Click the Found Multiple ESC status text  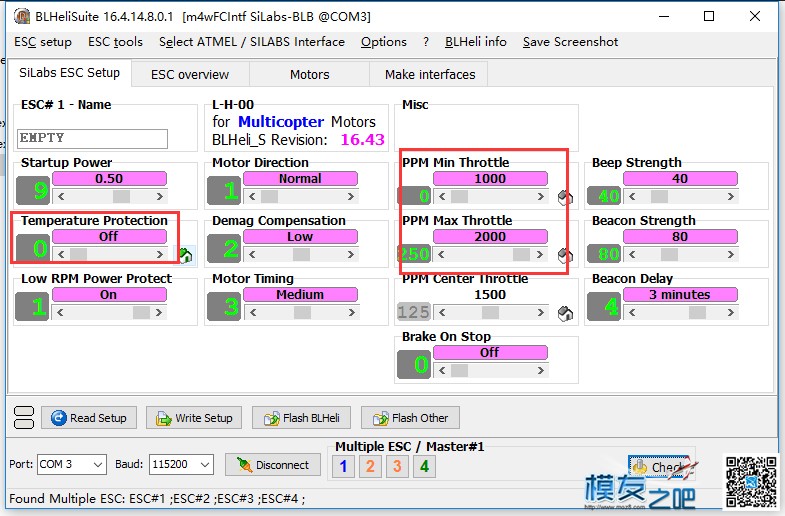(157, 499)
